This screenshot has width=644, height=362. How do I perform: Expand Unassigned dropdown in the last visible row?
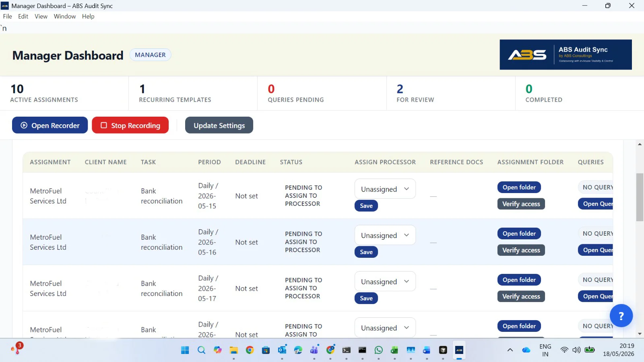pyautogui.click(x=385, y=327)
